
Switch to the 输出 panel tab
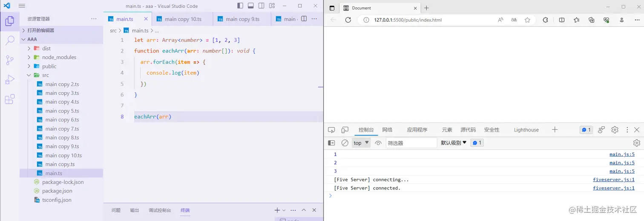click(x=135, y=210)
